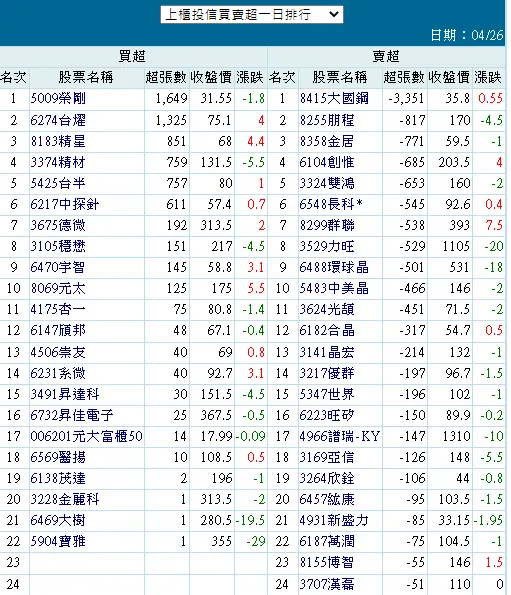This screenshot has height=595, width=511.
Task: Select the 8299群聯 stock link
Action: [327, 225]
